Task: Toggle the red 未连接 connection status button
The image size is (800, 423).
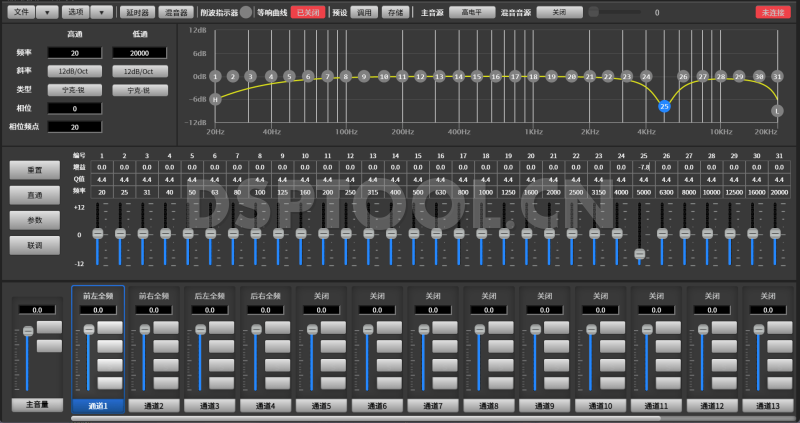Action: pyautogui.click(x=773, y=12)
